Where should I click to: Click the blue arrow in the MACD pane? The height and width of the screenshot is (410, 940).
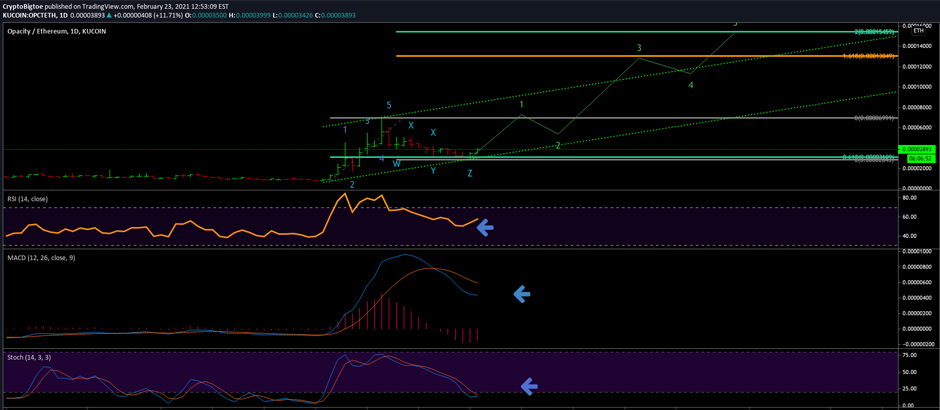point(521,294)
